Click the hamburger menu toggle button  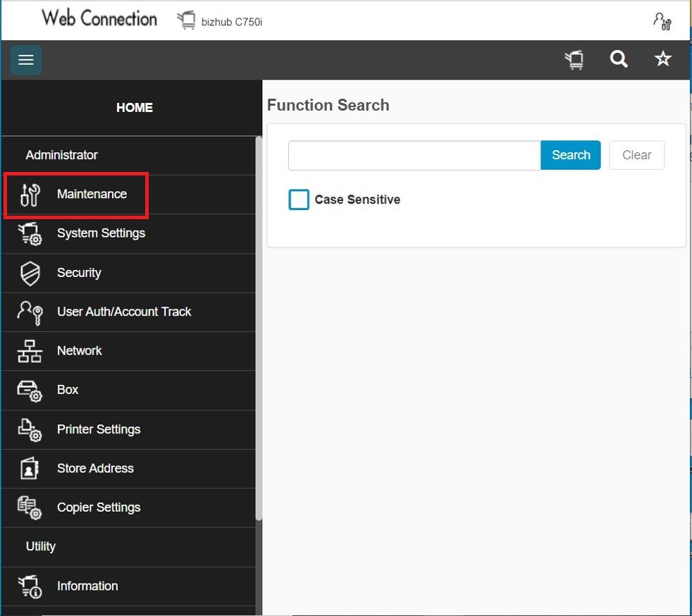(x=26, y=60)
